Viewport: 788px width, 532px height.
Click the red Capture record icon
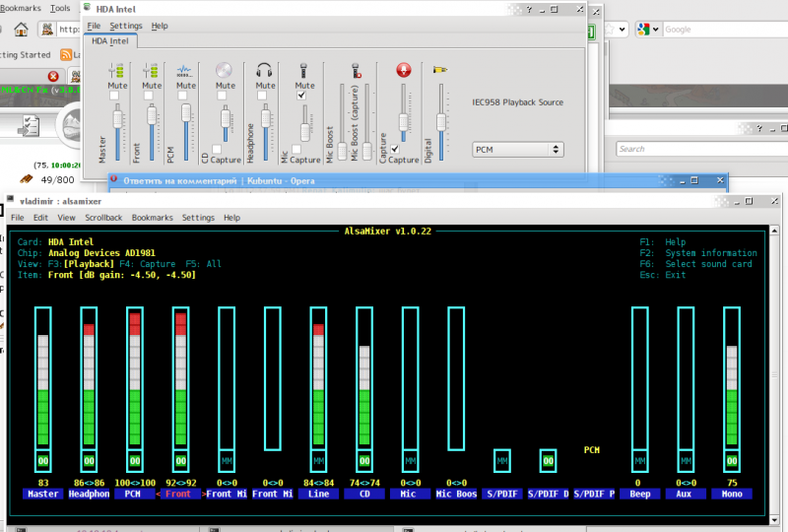point(404,70)
